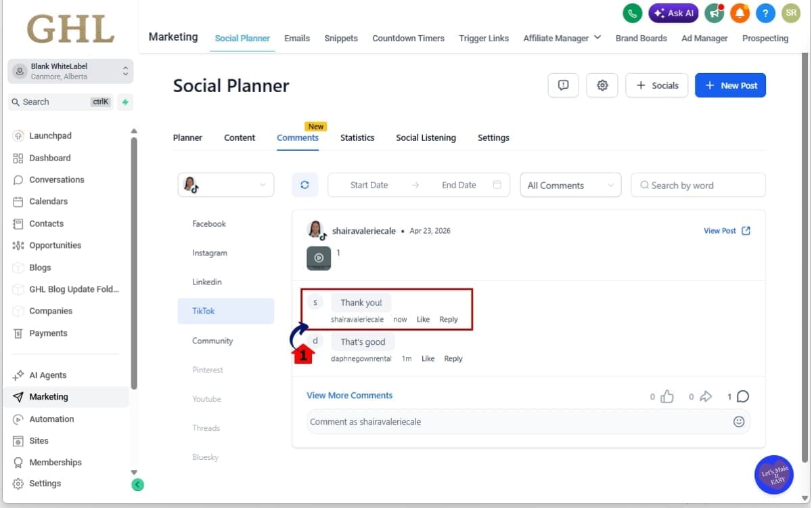Click the thumbs up like count icon
The width and height of the screenshot is (812, 508).
pyautogui.click(x=667, y=397)
